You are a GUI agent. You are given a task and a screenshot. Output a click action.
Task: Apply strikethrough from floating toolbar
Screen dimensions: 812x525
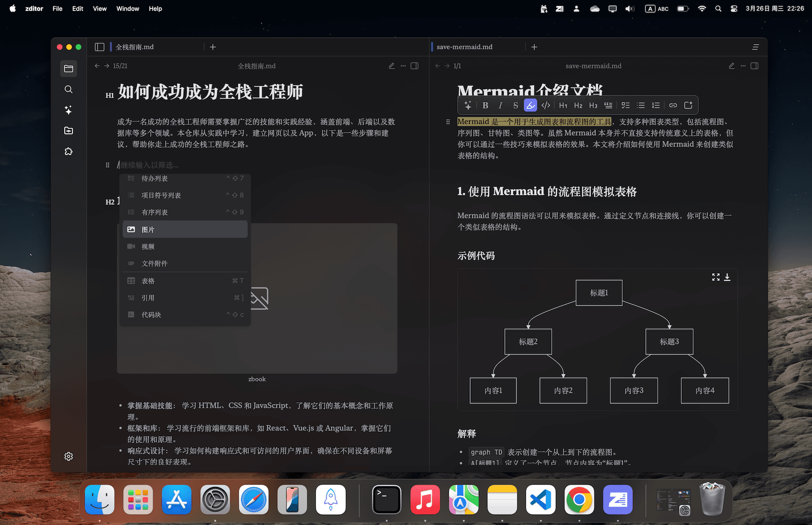(515, 105)
